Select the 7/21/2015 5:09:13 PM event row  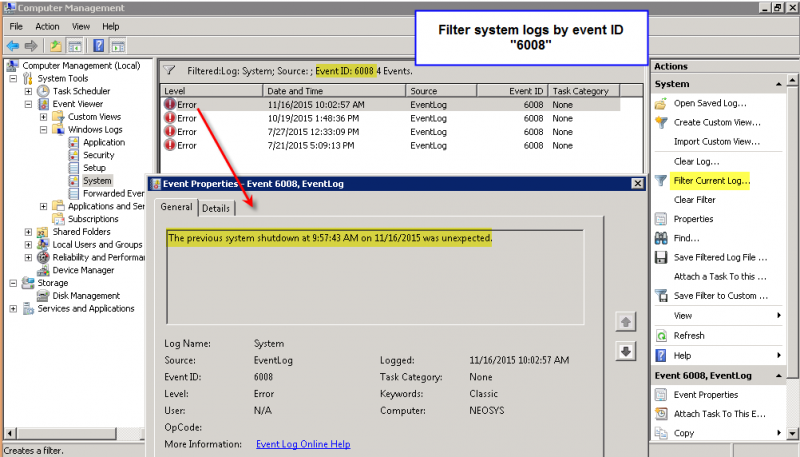(390, 145)
